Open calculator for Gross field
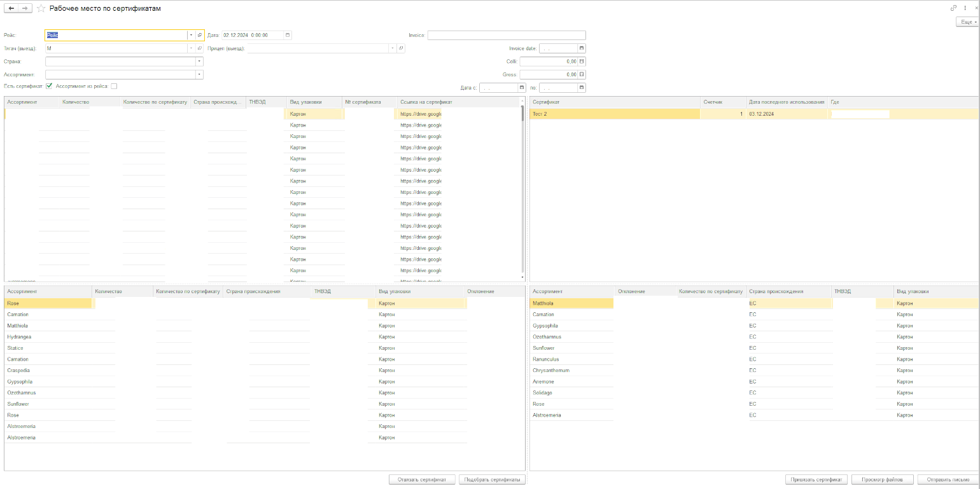This screenshot has width=980, height=489. click(582, 74)
